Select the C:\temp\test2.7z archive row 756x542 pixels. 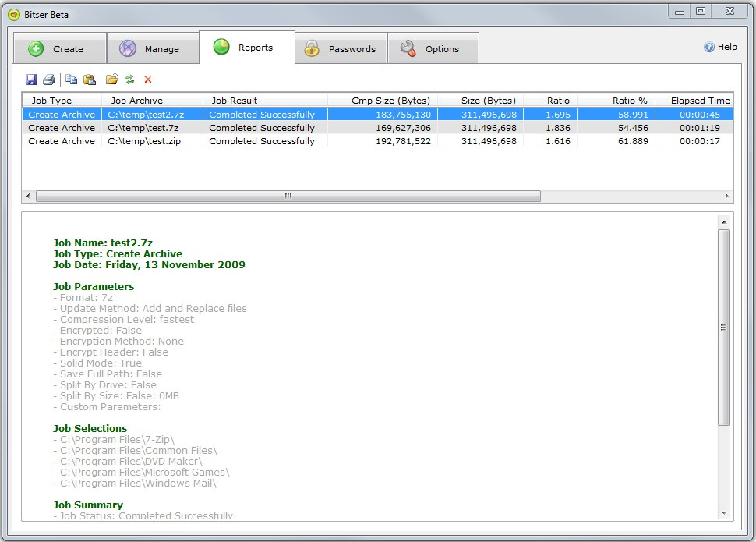[377, 115]
